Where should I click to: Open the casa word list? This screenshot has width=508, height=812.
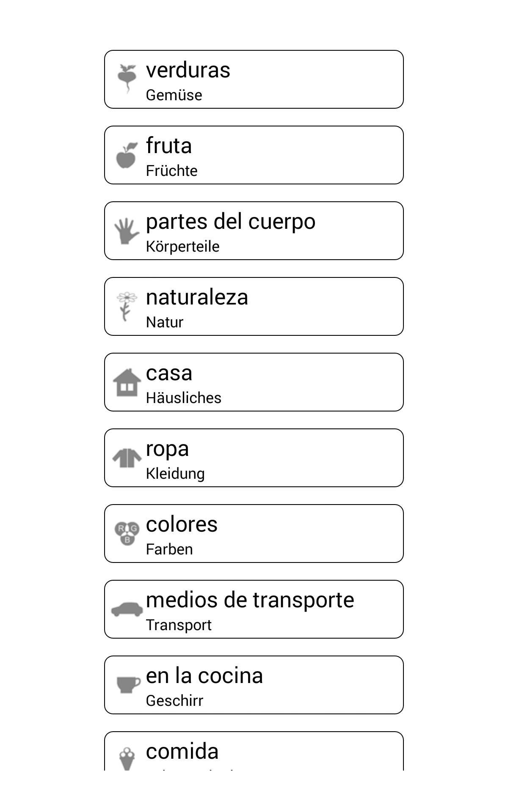pos(254,382)
